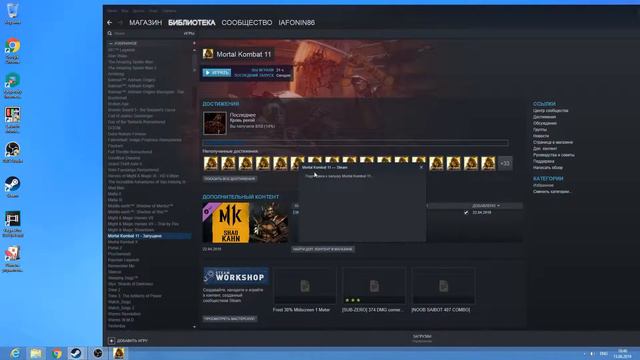Screen dimensions: 640x360
Task: Open Recycle Bin on the desktop
Action: coord(12,13)
